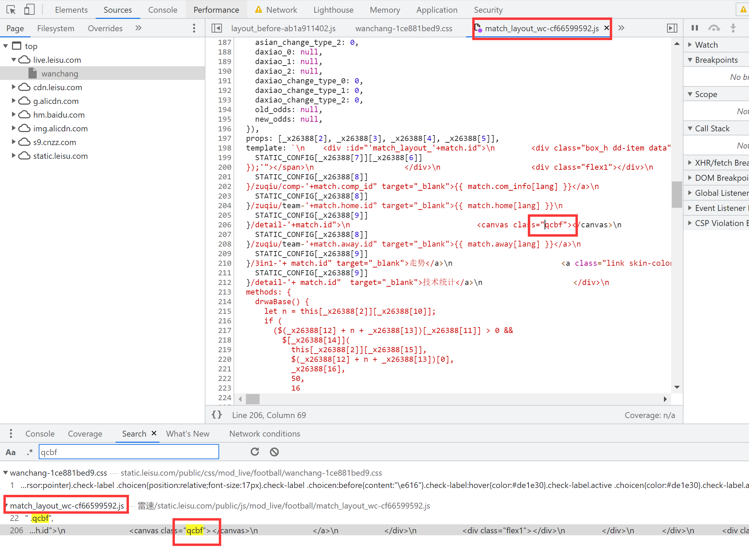
Task: Switch to wanchang-1ce881bed9.css file tab
Action: click(x=404, y=28)
